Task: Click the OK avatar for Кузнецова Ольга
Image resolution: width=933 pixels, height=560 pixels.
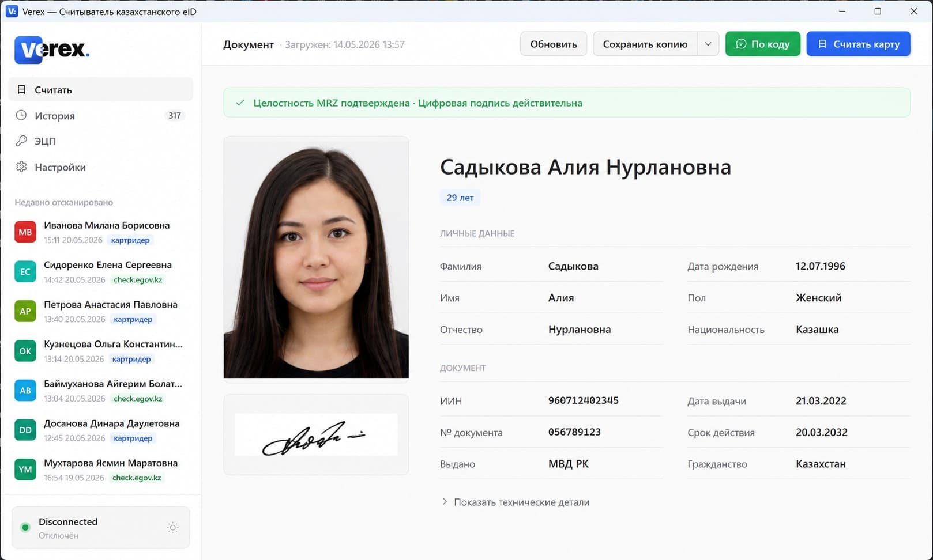Action: click(25, 351)
